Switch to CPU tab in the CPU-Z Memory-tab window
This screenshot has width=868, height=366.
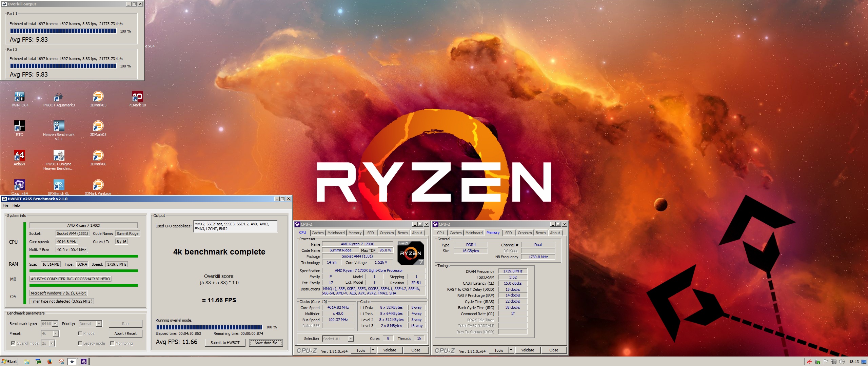click(x=440, y=233)
